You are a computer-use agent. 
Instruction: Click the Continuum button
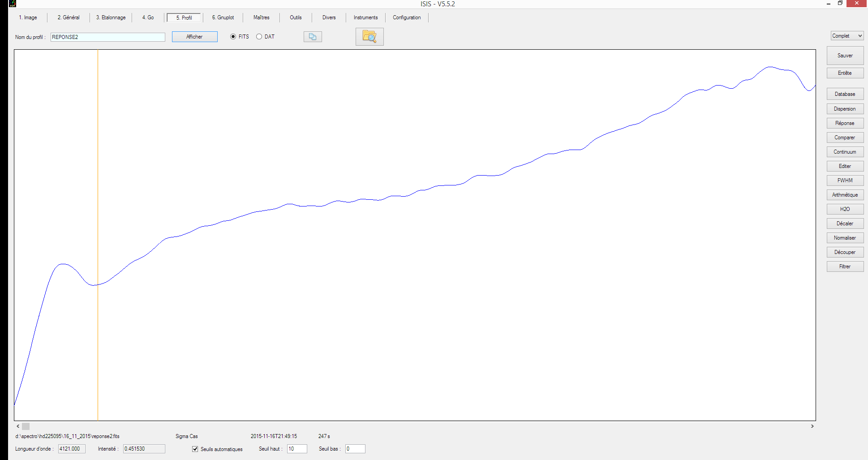[x=845, y=152]
